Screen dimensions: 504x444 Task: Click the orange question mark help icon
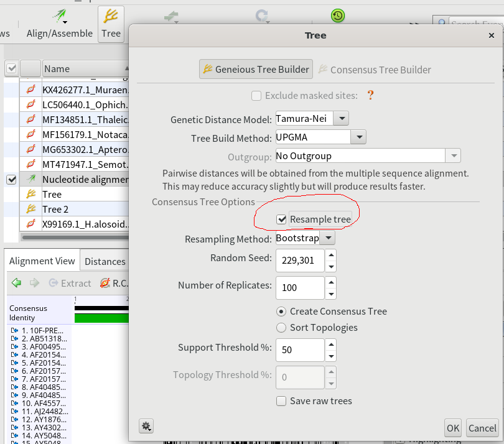370,95
